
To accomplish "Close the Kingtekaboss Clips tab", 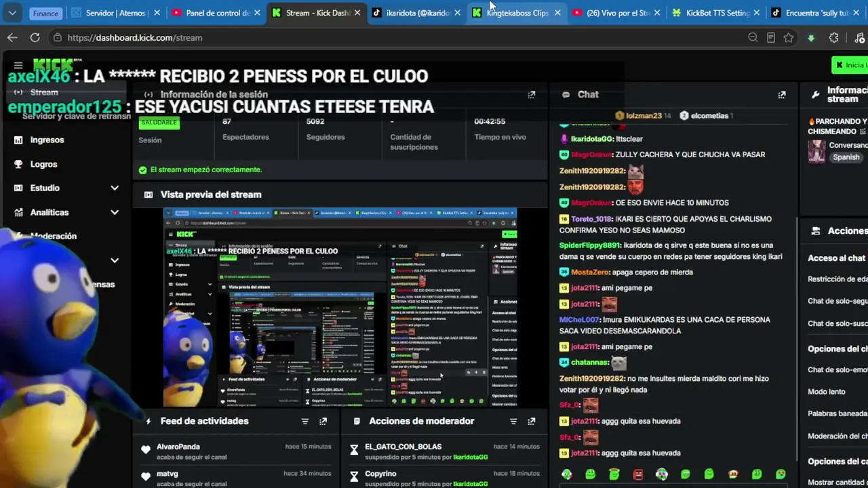I will point(557,13).
